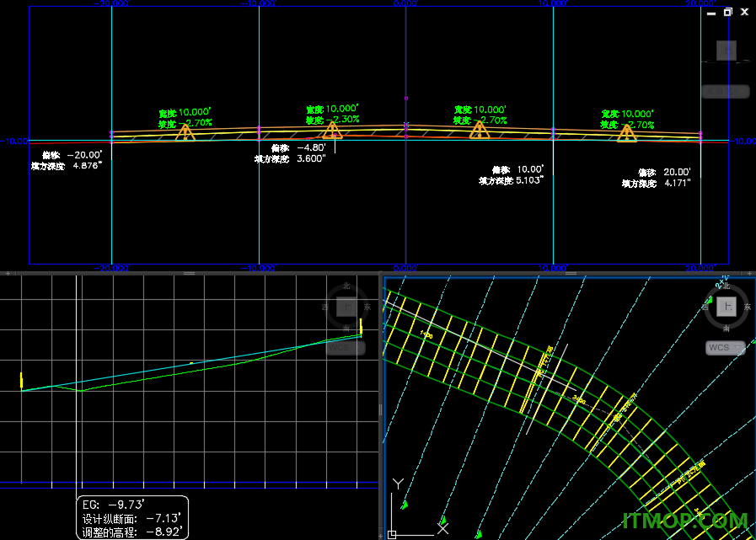Click 东 on the plan viewport ViewCube compass
The height and width of the screenshot is (540, 756).
[748, 307]
